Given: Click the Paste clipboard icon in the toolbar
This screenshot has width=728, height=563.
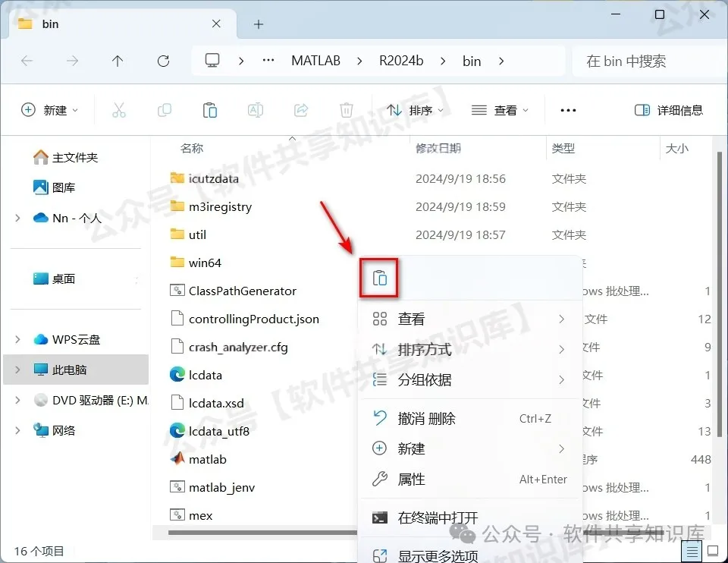Looking at the screenshot, I should point(210,110).
